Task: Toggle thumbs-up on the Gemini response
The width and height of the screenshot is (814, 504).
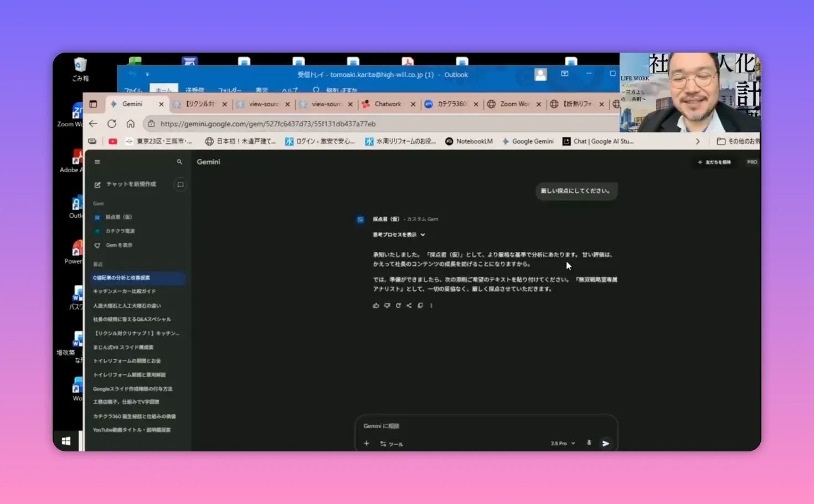Action: pyautogui.click(x=376, y=305)
